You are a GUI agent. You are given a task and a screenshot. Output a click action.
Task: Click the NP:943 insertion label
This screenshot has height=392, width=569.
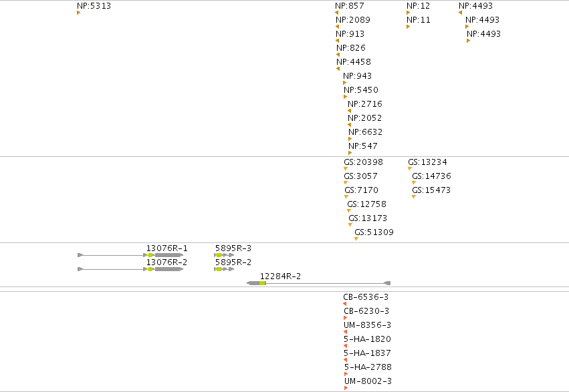tap(358, 76)
